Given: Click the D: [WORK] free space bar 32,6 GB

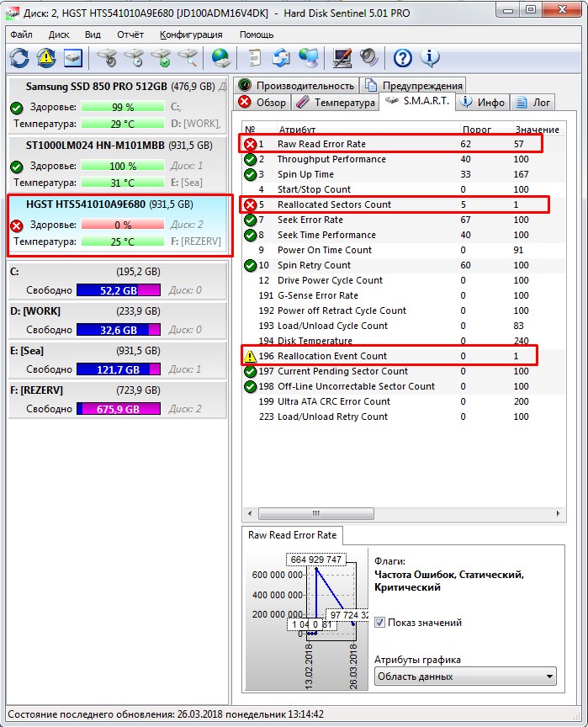Looking at the screenshot, I should pyautogui.click(x=119, y=330).
